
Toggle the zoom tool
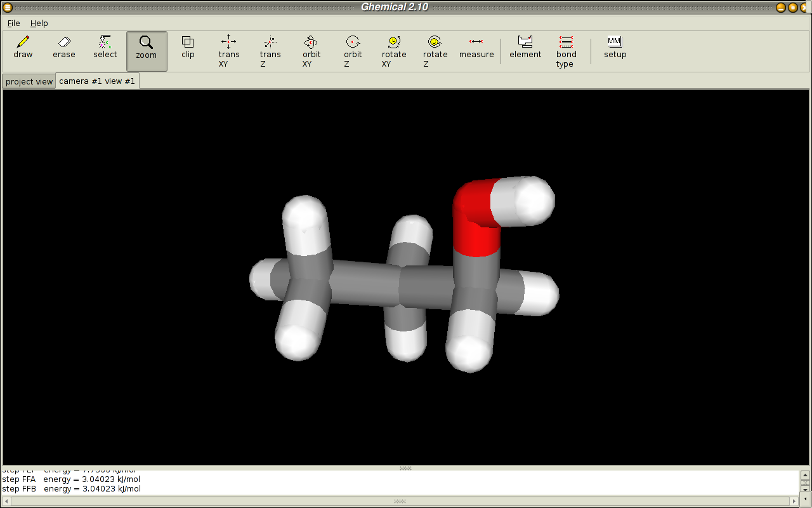click(147, 49)
